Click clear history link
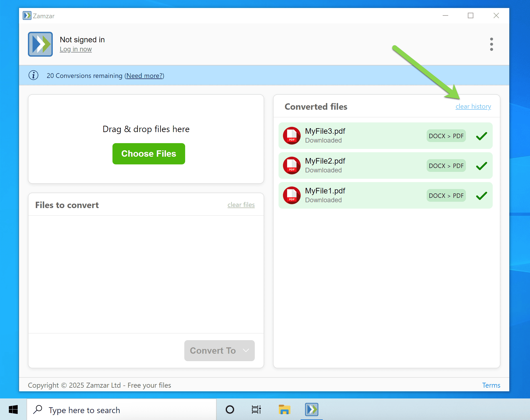The image size is (530, 420). [x=473, y=106]
